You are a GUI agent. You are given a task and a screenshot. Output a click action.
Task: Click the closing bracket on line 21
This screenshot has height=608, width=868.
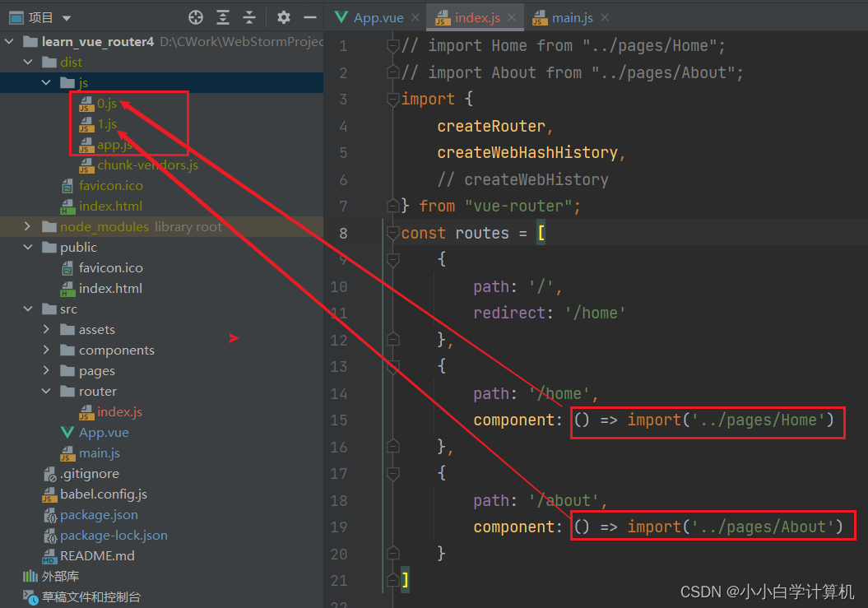pos(406,580)
